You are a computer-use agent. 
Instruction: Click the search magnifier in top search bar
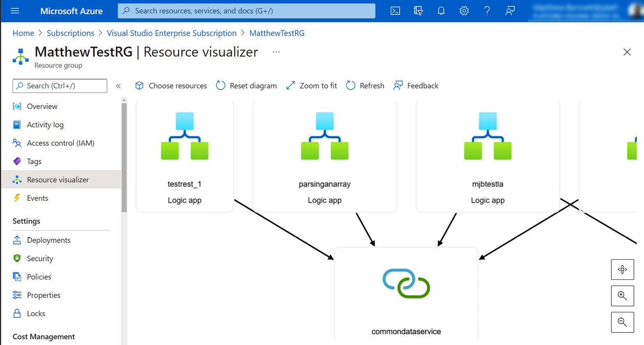point(126,11)
